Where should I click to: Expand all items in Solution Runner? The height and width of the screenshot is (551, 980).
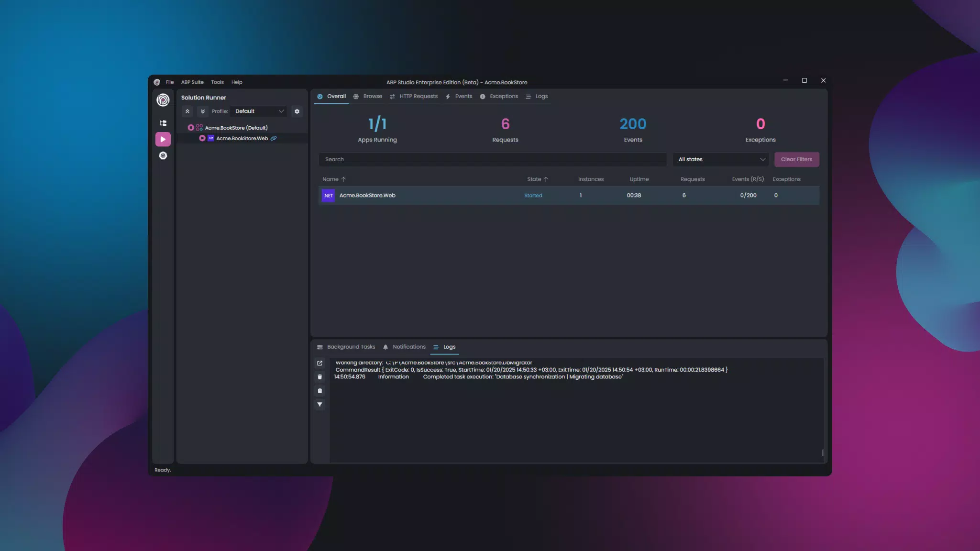tap(203, 111)
